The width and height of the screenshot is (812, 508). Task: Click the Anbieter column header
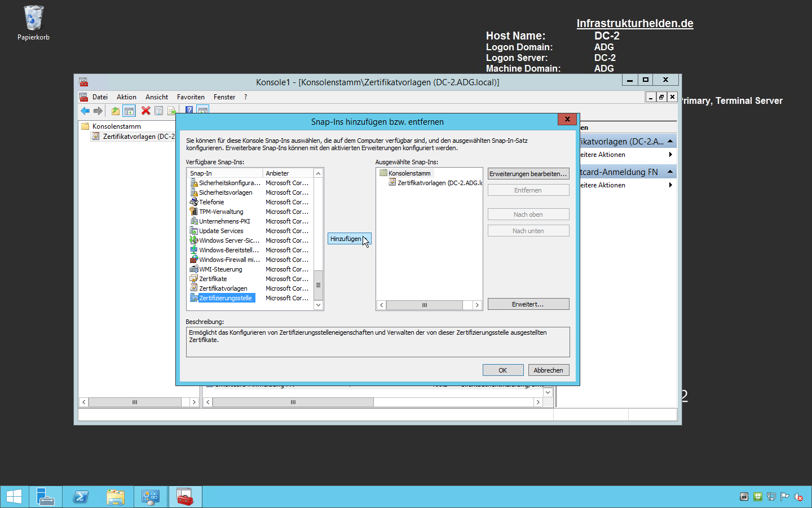288,173
